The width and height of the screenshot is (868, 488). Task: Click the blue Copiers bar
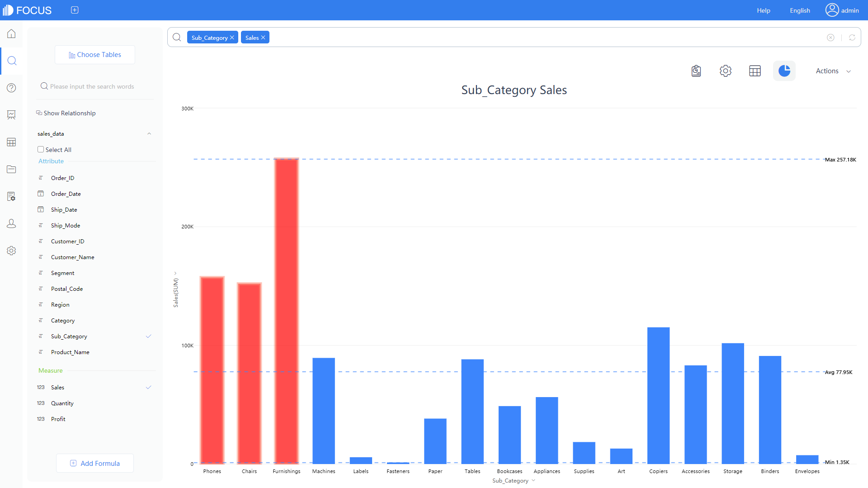coord(658,396)
